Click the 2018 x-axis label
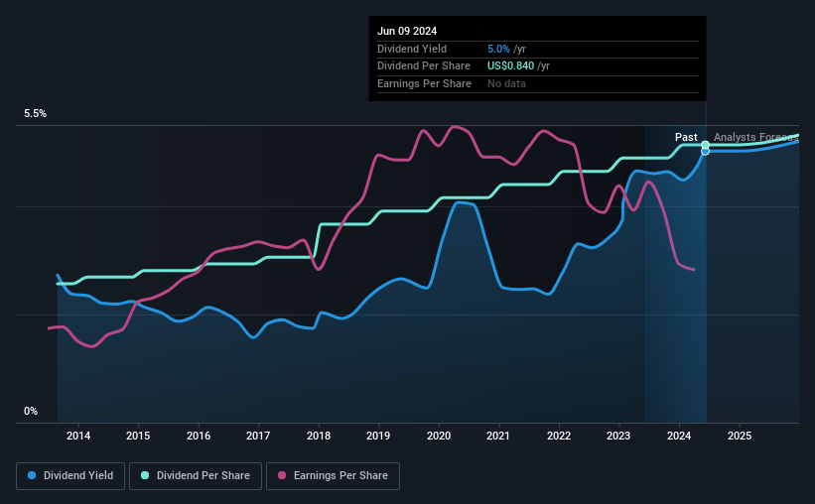This screenshot has width=815, height=504. point(319,436)
